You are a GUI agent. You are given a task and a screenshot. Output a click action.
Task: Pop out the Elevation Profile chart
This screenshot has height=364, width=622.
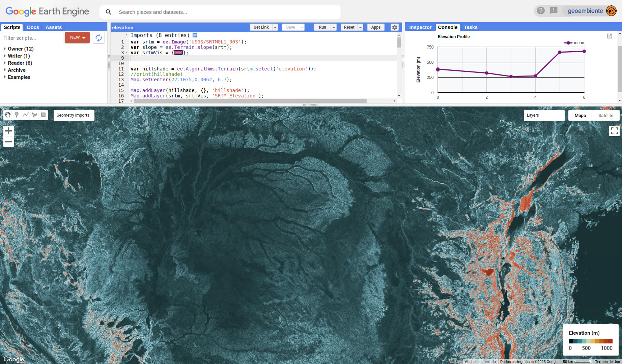click(x=609, y=36)
